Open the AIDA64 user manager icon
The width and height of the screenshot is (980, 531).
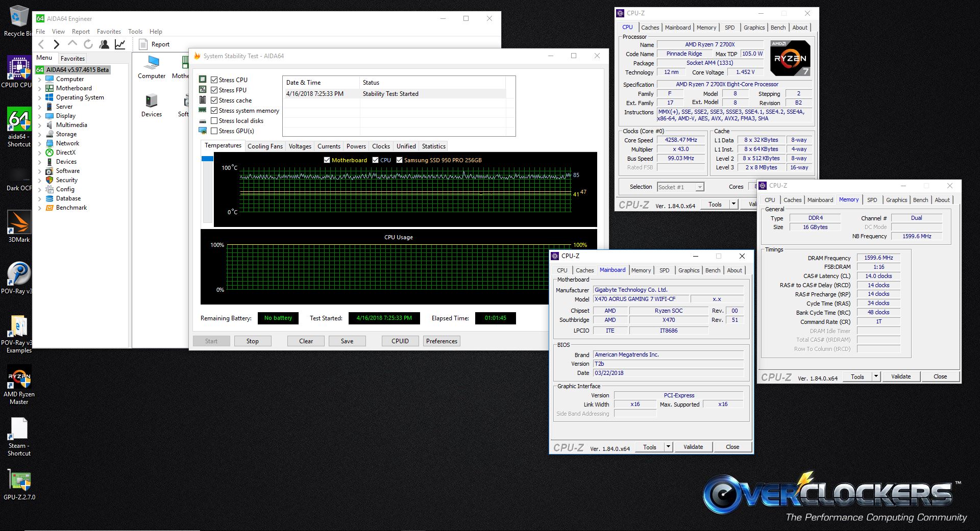104,44
